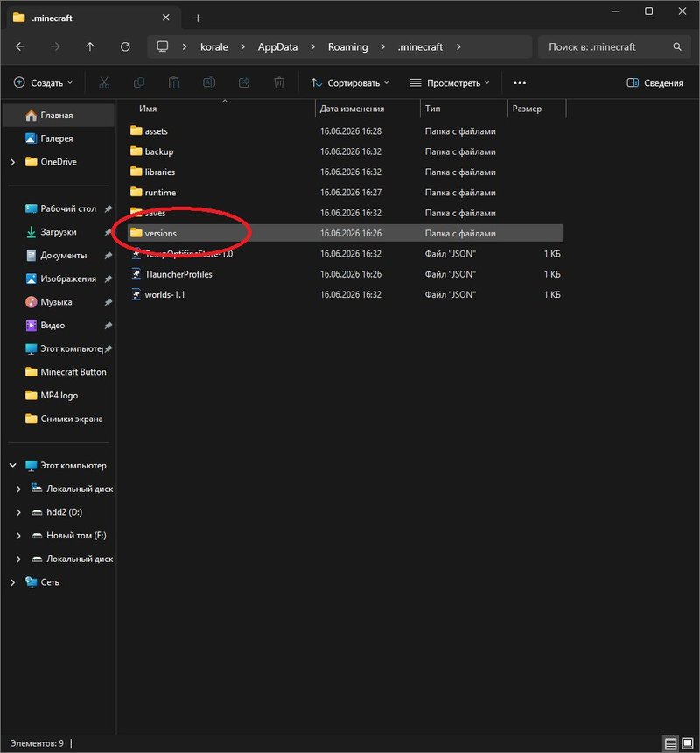The image size is (700, 753).
Task: Expand OneDrive in sidebar
Action: point(13,162)
